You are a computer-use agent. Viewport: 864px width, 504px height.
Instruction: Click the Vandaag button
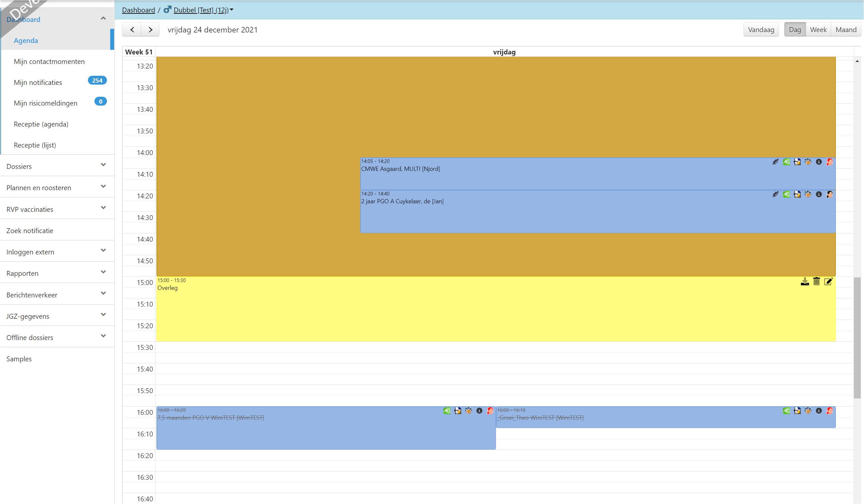[761, 30]
